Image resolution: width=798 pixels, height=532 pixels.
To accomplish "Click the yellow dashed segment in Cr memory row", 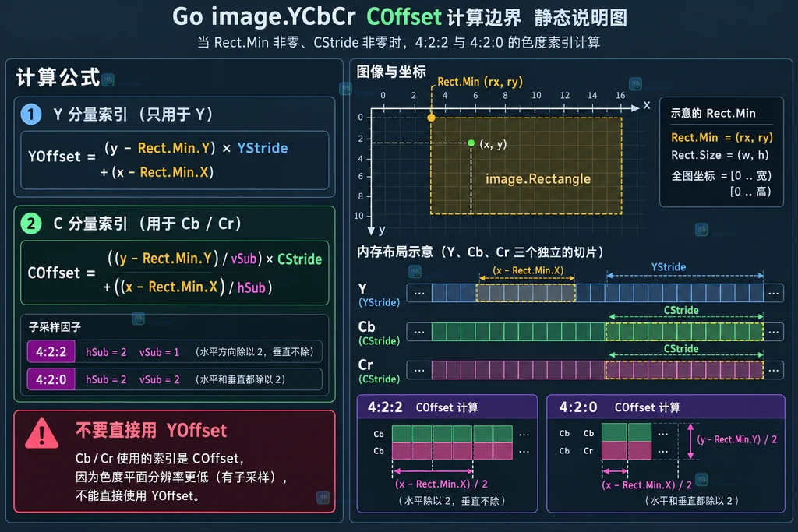I will tap(684, 370).
